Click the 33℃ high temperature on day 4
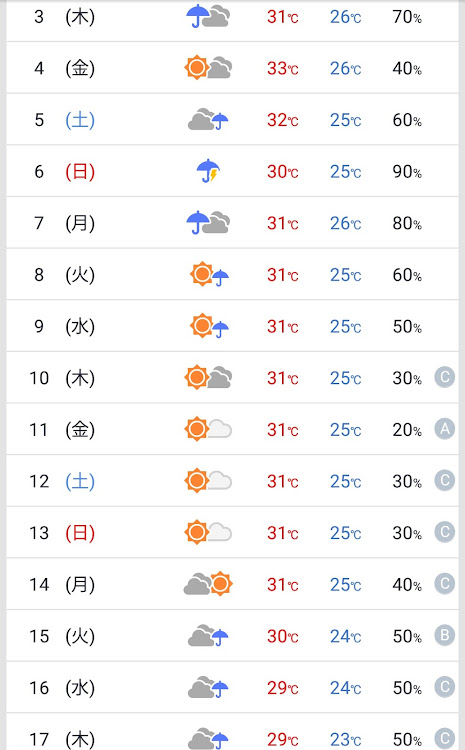 pyautogui.click(x=283, y=68)
